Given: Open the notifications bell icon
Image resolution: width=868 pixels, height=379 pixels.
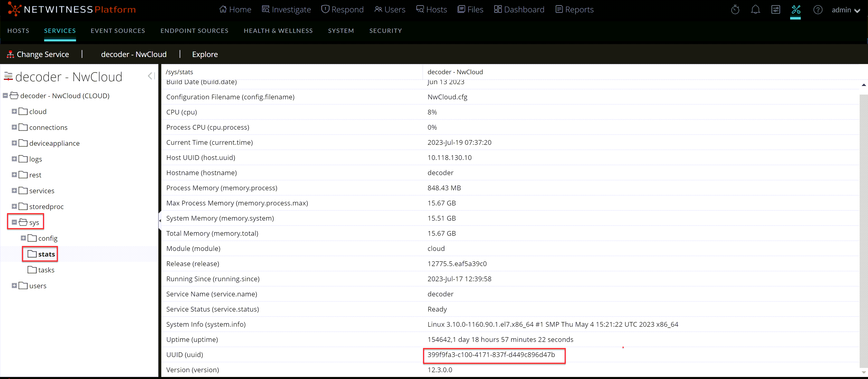Looking at the screenshot, I should click(756, 10).
